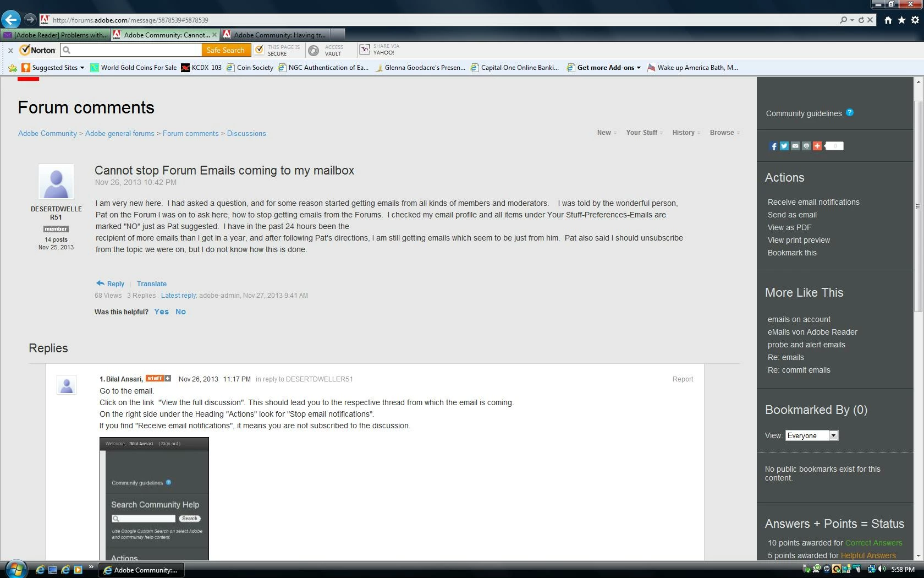Open the 'probe and alert emails' related link
Viewport: 924px width, 578px height.
pyautogui.click(x=806, y=345)
